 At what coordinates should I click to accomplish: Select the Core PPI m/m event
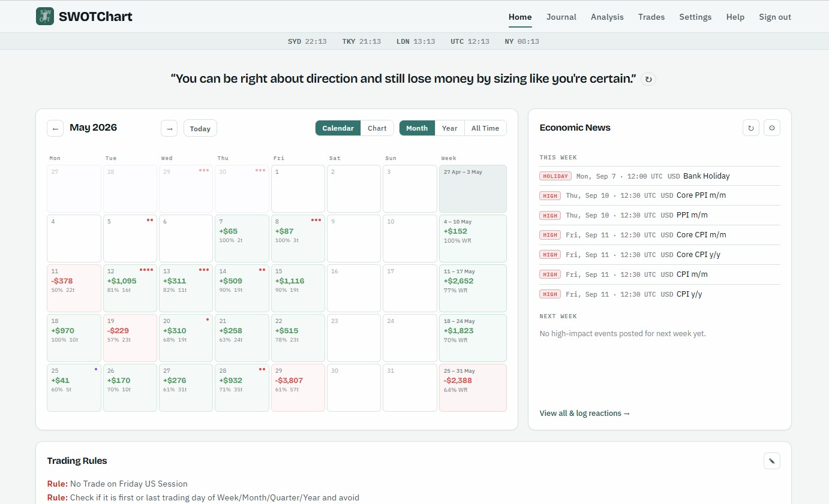pos(660,195)
